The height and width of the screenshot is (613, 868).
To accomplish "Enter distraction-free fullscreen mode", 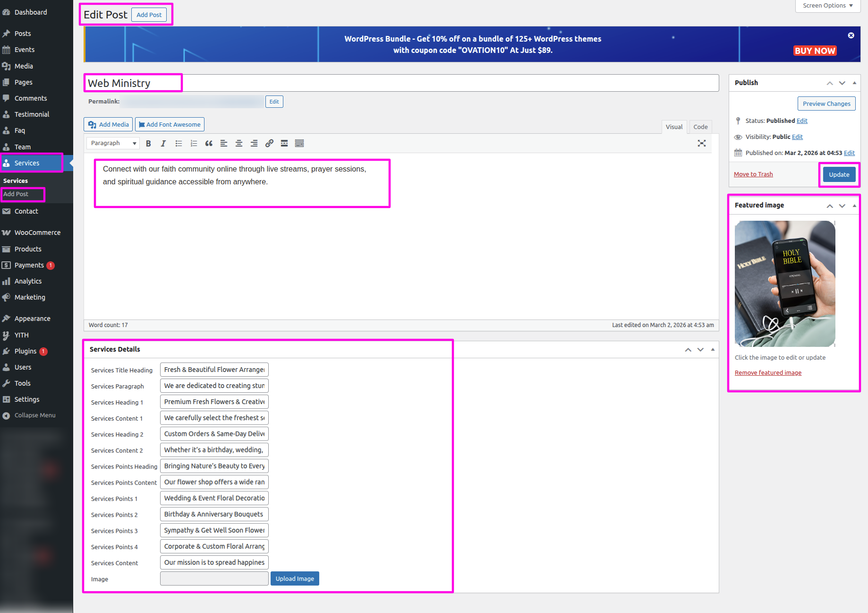I will point(702,143).
